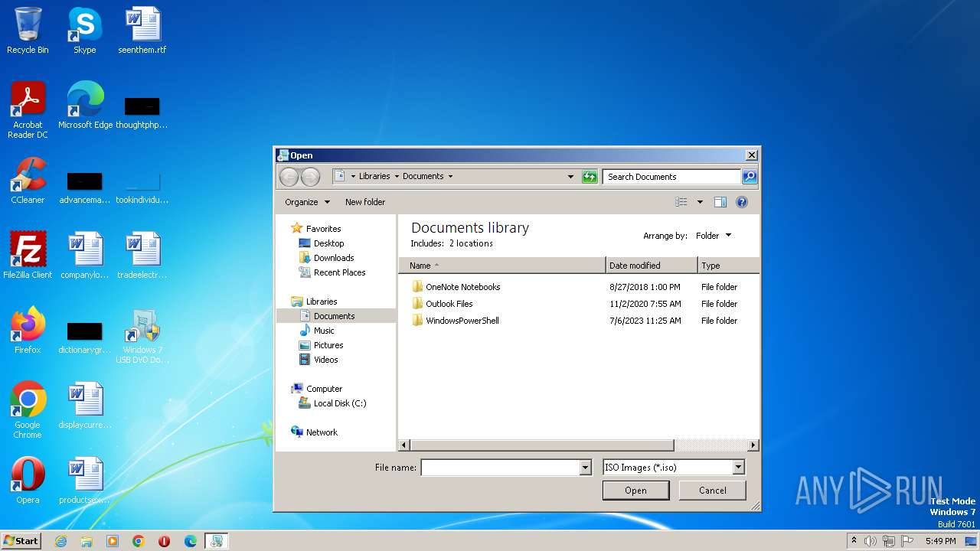Viewport: 980px width, 551px height.
Task: Select Music library in navigation pane
Action: pos(324,331)
